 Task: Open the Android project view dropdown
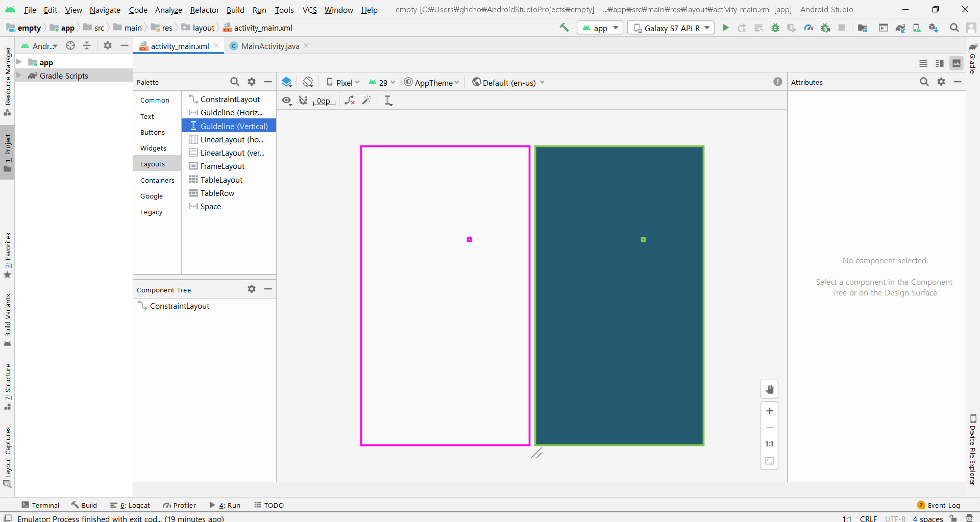tap(39, 46)
